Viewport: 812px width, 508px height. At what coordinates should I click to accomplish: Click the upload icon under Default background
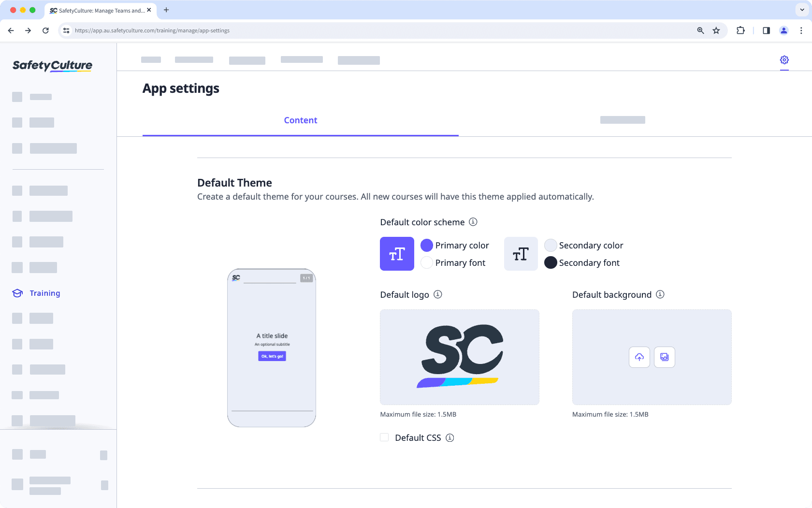(x=639, y=357)
